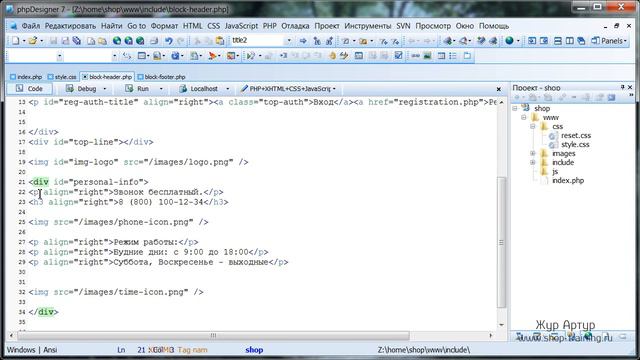Click the Code view button
The height and width of the screenshot is (360, 640).
pos(29,89)
